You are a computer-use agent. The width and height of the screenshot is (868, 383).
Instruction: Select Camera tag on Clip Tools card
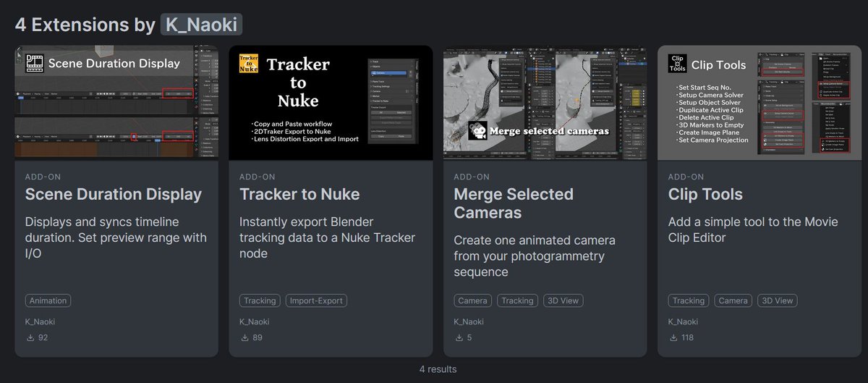[x=733, y=300]
